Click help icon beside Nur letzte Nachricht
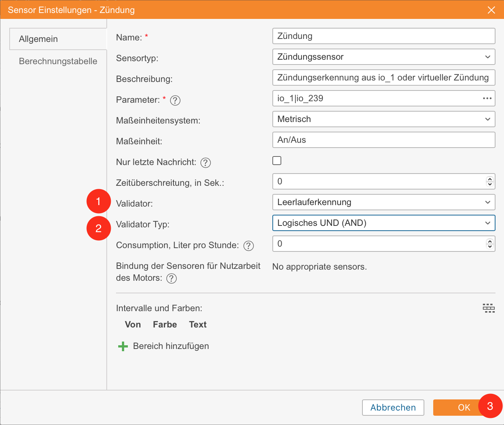The height and width of the screenshot is (425, 504). point(205,162)
